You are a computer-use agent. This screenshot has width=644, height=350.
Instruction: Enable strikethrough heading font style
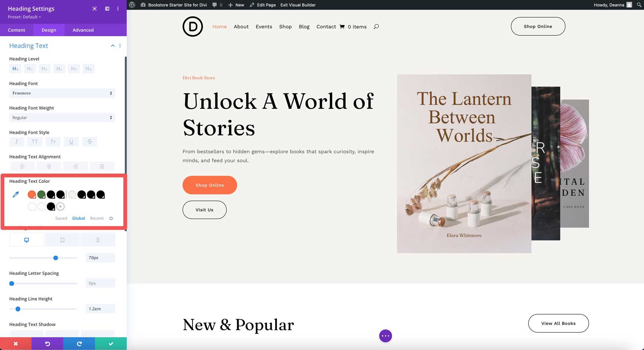point(89,141)
